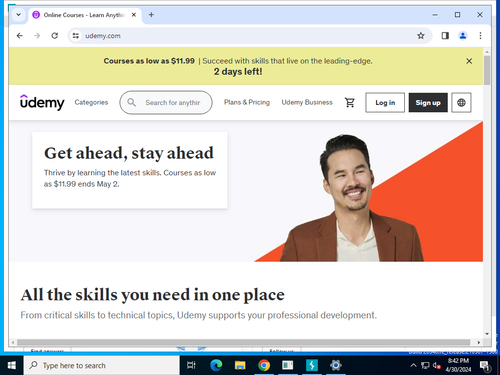Click the search magnifier icon
500x375 pixels.
(132, 102)
